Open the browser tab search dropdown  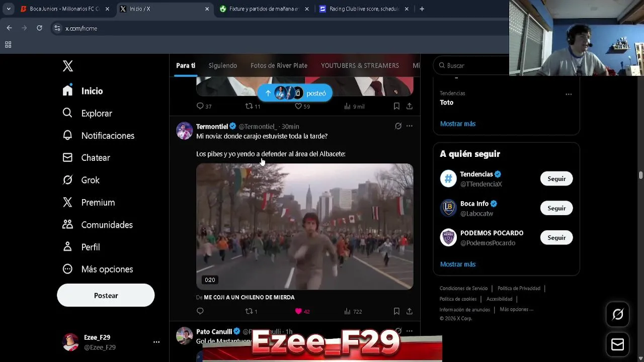pyautogui.click(x=8, y=9)
